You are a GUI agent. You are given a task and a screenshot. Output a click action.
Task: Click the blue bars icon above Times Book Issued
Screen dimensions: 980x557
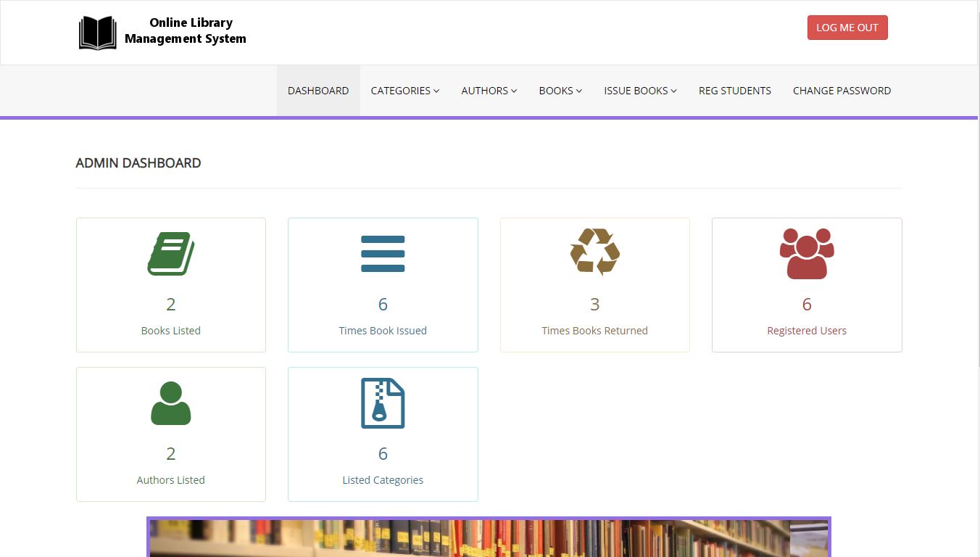[x=383, y=254]
